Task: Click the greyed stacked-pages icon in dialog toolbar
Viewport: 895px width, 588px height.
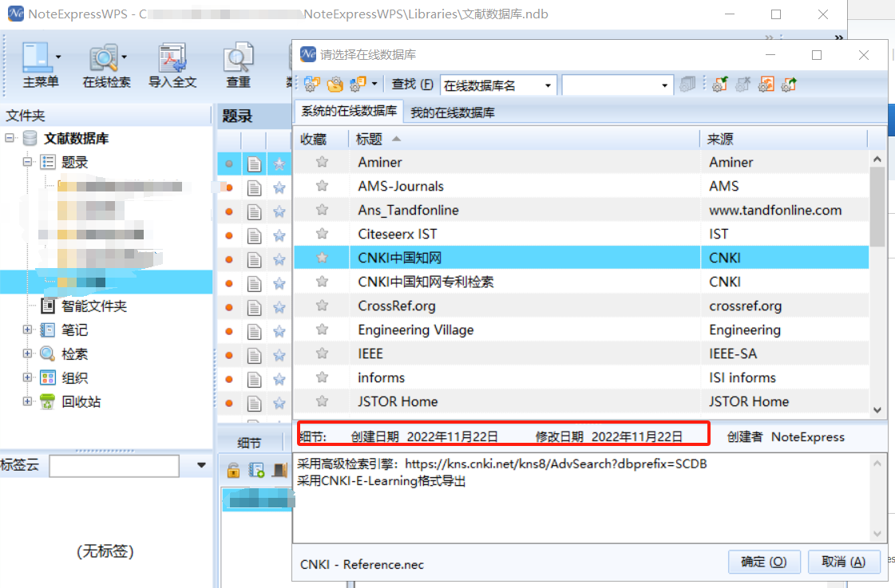Action: pyautogui.click(x=687, y=85)
